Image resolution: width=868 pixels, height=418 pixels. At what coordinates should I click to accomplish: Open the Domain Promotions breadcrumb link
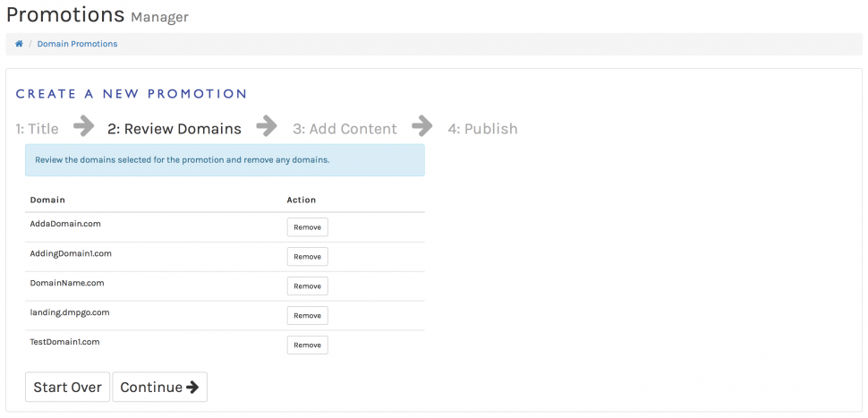[77, 44]
